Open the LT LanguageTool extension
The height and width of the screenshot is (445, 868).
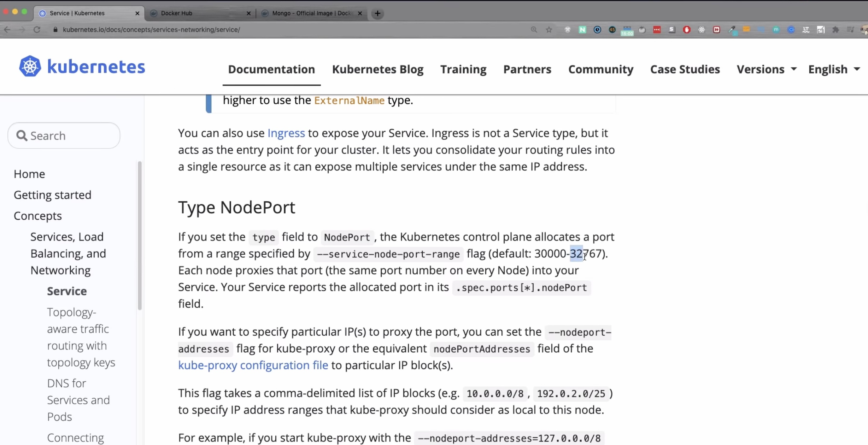[x=806, y=30]
